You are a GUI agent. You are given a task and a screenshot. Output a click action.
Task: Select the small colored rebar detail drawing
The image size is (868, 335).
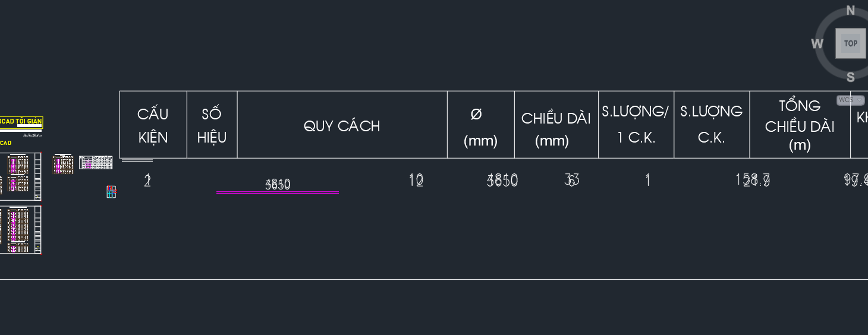click(111, 191)
